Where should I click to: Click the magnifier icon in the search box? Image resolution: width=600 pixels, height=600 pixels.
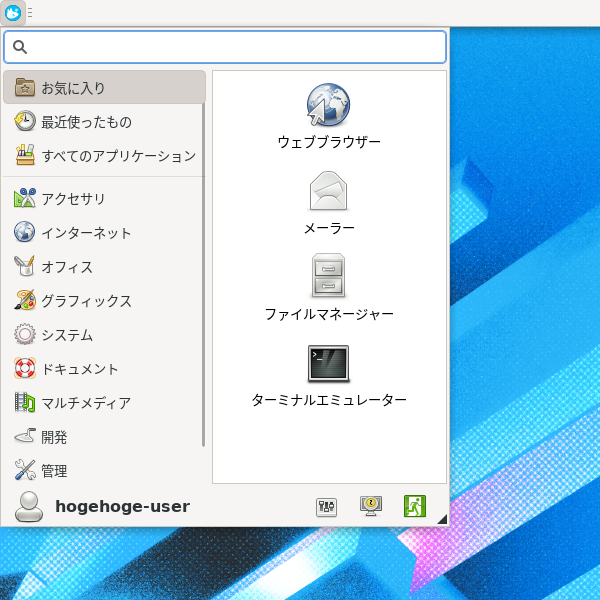click(x=20, y=47)
